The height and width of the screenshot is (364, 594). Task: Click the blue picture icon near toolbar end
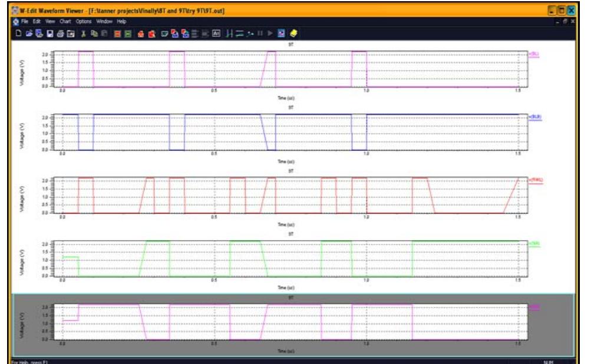(x=282, y=34)
